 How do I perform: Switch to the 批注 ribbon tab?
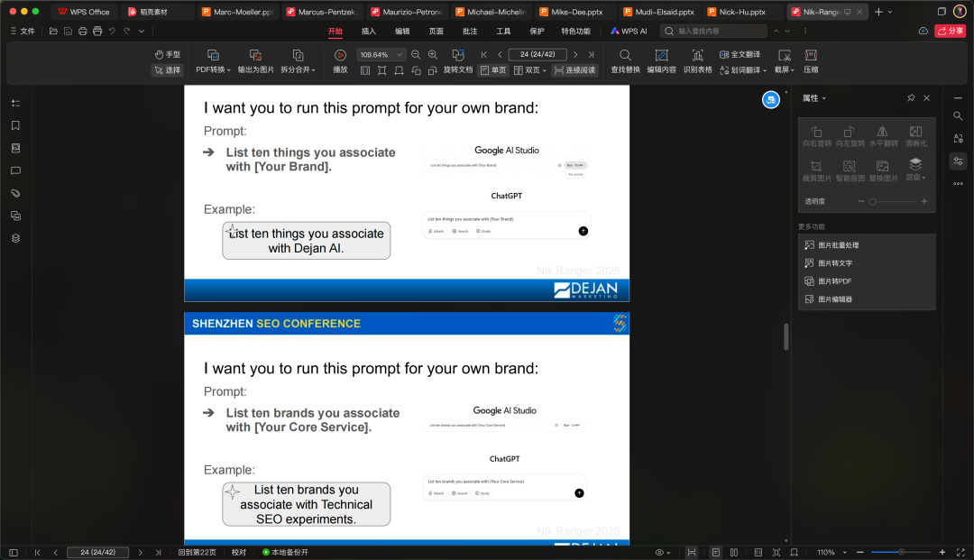click(470, 31)
